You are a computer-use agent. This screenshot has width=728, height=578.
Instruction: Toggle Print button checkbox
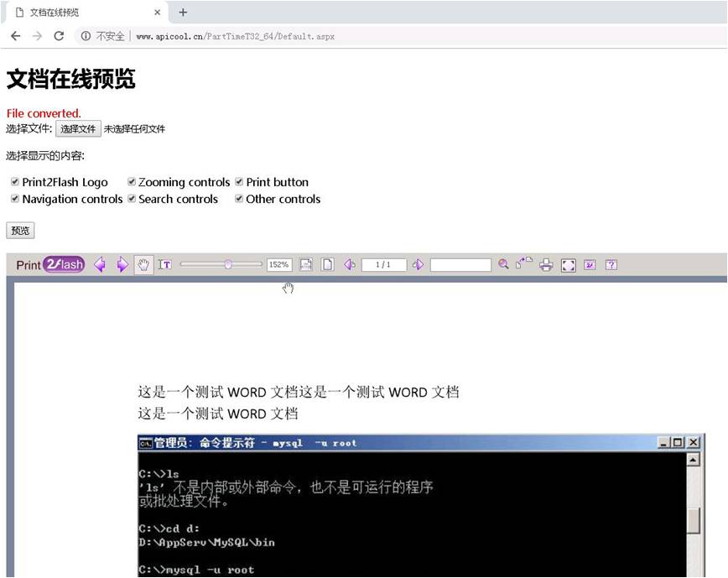(x=239, y=181)
